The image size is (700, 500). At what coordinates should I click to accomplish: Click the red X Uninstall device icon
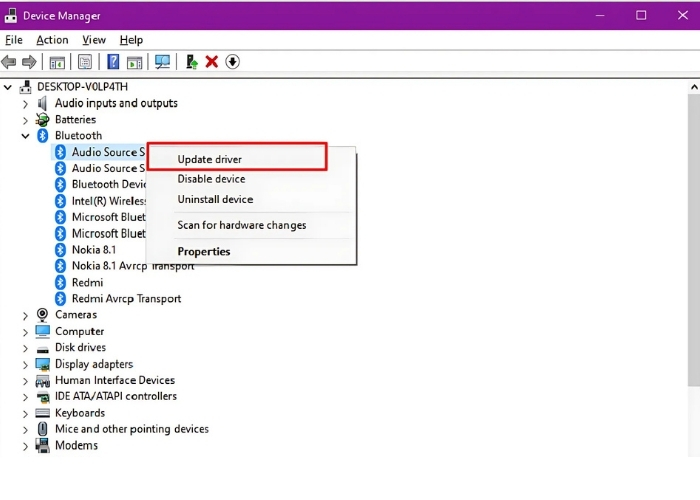212,62
